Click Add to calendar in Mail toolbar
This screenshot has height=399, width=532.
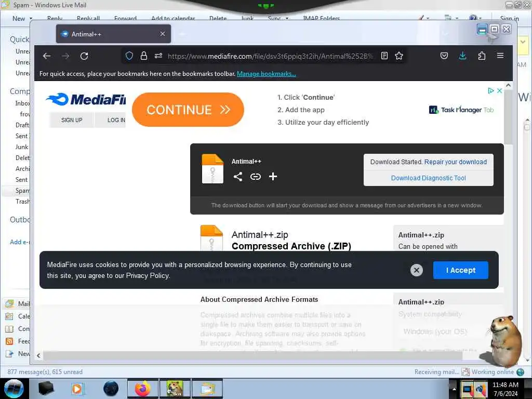coord(173,18)
